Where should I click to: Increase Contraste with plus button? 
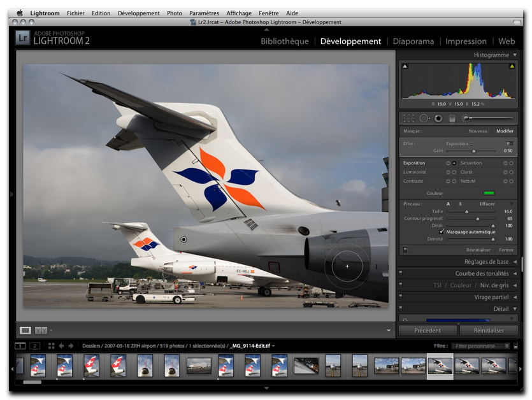(x=454, y=182)
